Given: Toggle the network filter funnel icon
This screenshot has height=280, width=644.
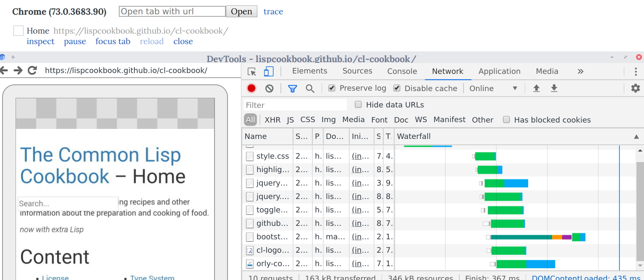Looking at the screenshot, I should (293, 88).
